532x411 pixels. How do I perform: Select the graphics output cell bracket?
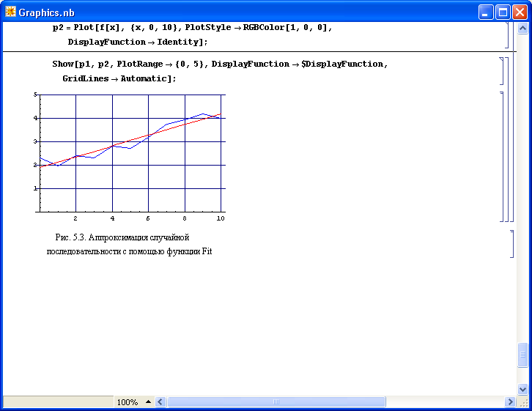click(502, 156)
